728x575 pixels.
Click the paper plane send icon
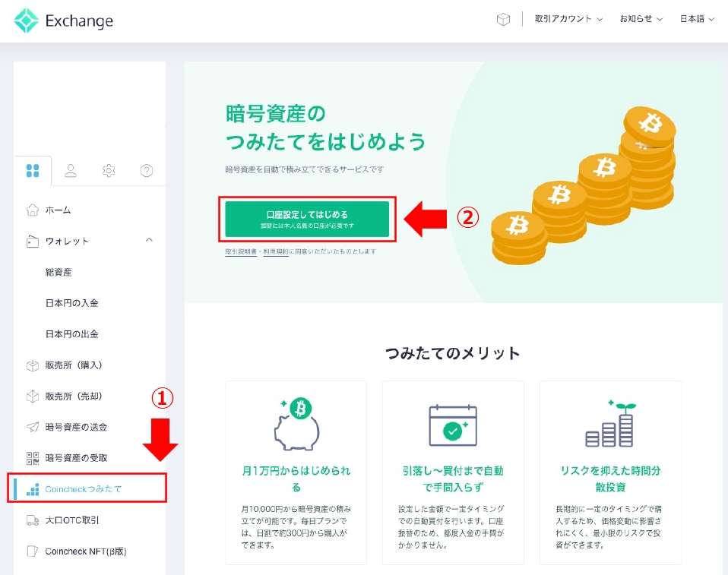[33, 427]
